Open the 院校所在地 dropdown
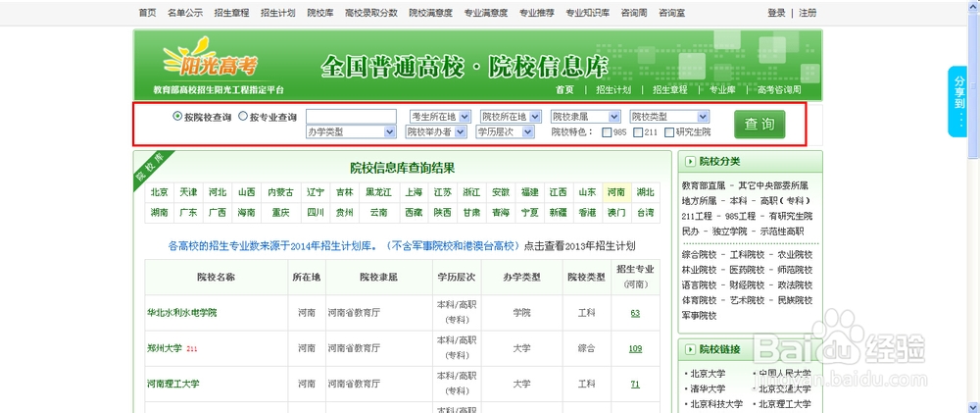This screenshot has height=413, width=980. pos(511,117)
